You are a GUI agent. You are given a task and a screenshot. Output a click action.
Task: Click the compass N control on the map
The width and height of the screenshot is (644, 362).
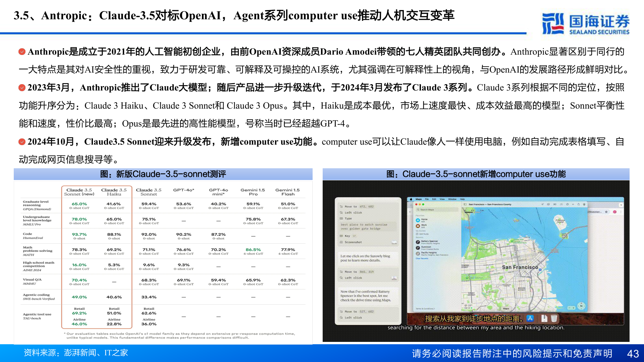(581, 306)
